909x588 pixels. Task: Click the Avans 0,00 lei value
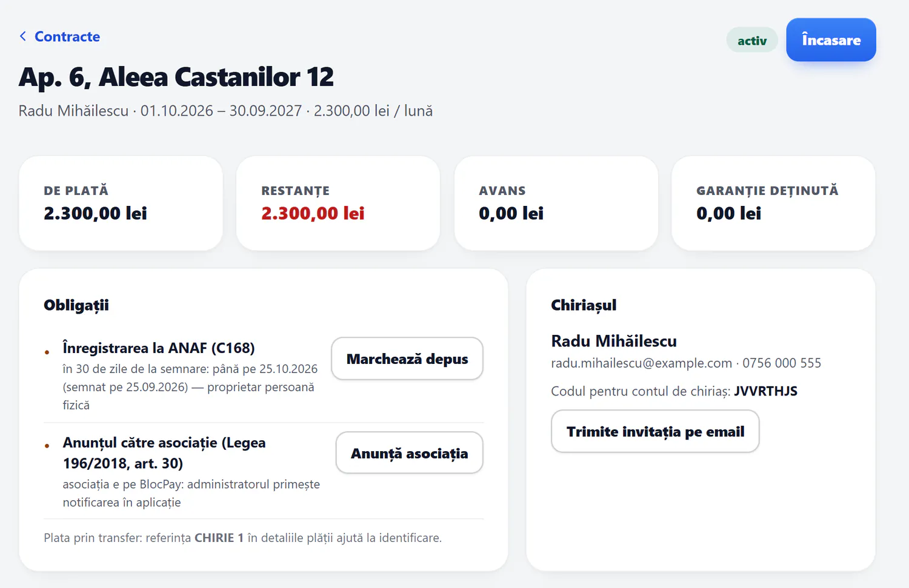click(511, 213)
